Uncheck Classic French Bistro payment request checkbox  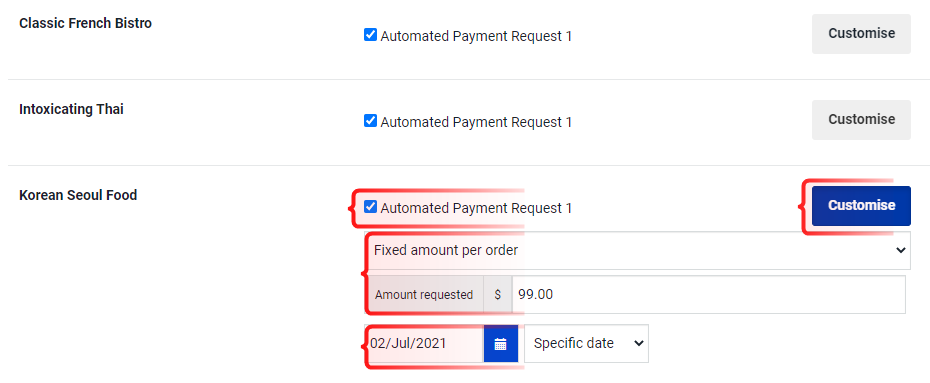coord(370,36)
